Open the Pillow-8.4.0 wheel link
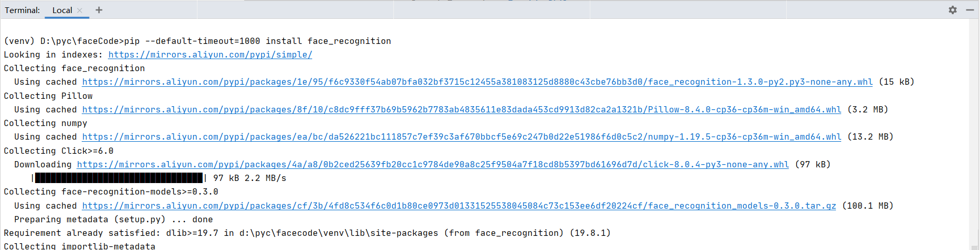 pos(461,110)
